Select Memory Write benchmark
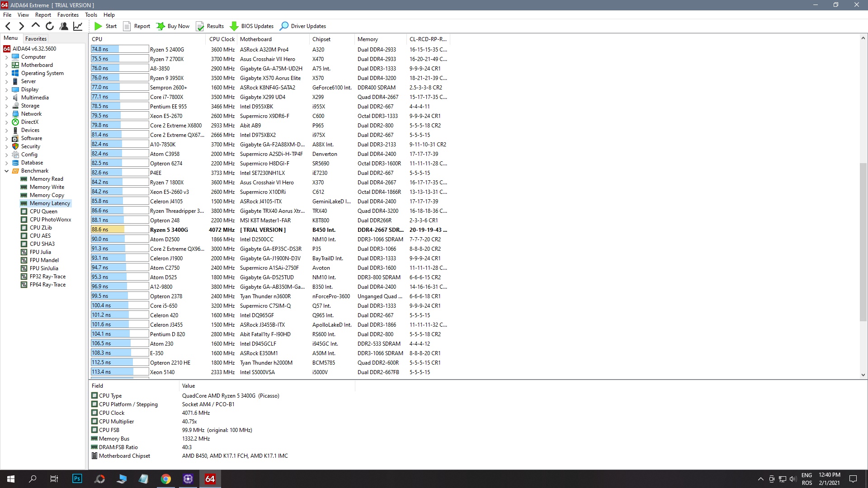This screenshot has height=488, width=868. [x=47, y=187]
